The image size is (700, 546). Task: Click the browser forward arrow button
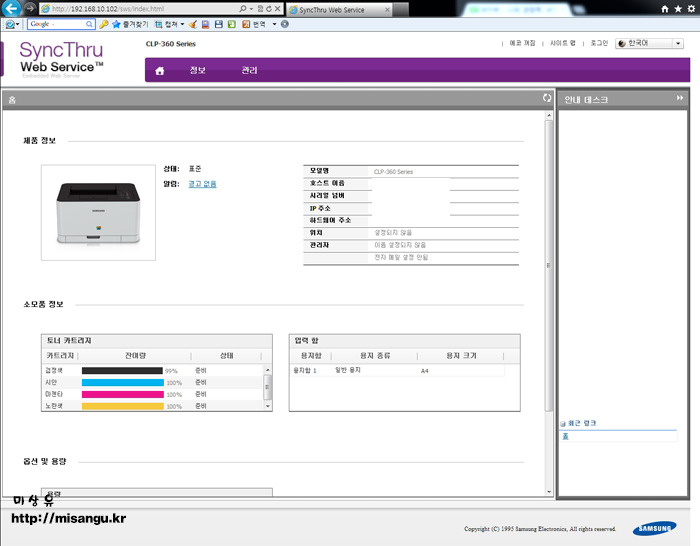point(30,8)
